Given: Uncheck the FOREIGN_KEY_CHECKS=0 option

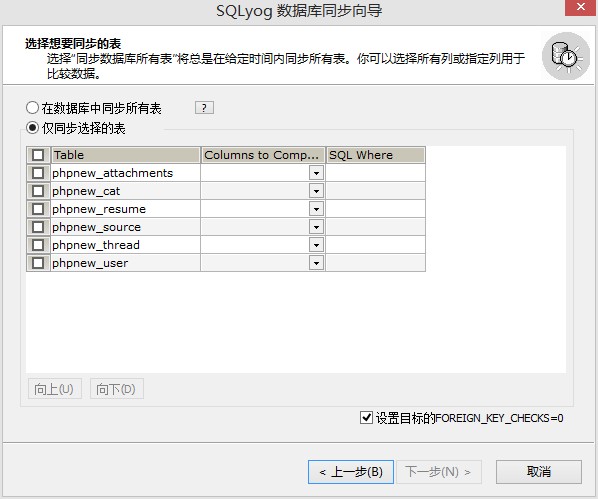Looking at the screenshot, I should click(366, 418).
